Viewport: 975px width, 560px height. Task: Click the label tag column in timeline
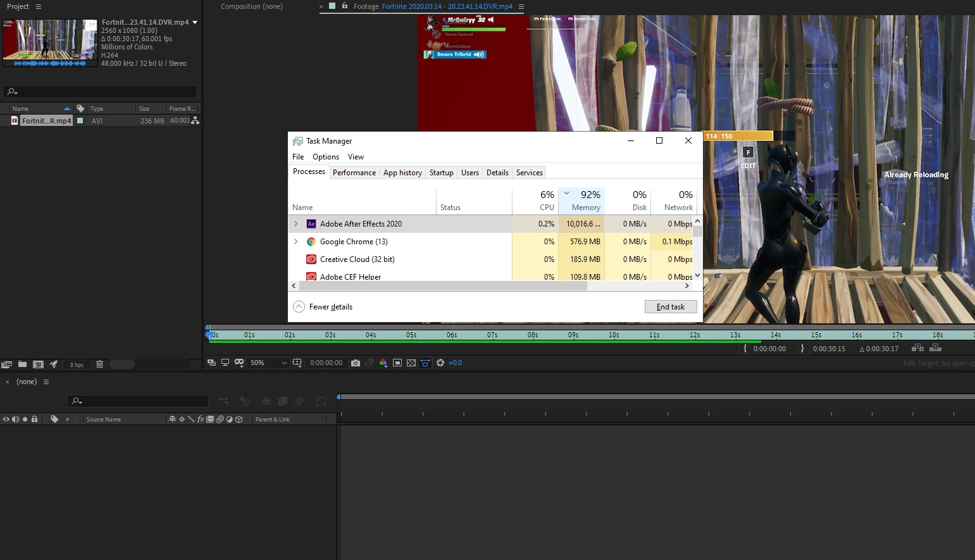(54, 419)
